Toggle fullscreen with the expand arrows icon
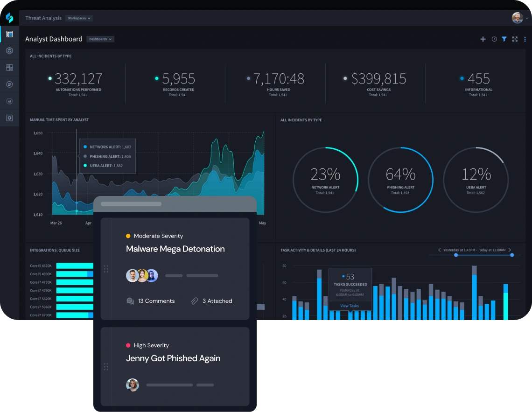 [515, 39]
